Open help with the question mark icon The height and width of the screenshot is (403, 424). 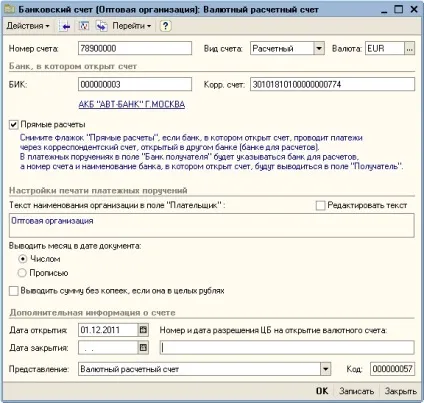166,26
